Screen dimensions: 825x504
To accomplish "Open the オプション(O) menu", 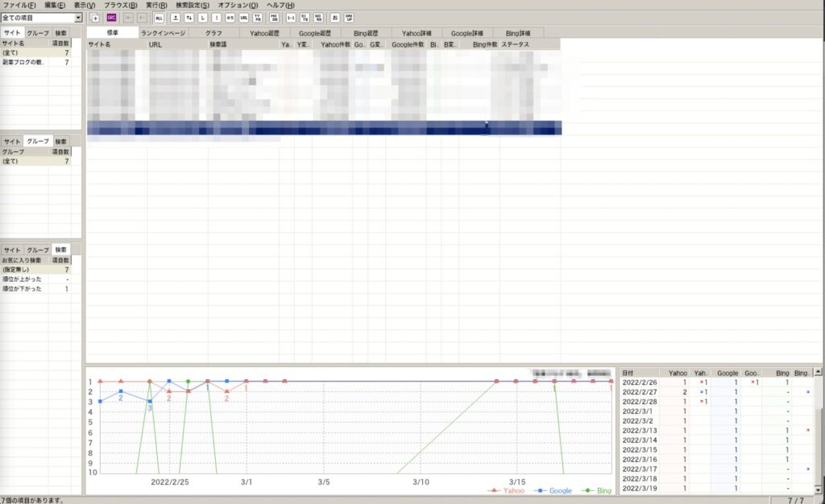I will click(x=238, y=5).
